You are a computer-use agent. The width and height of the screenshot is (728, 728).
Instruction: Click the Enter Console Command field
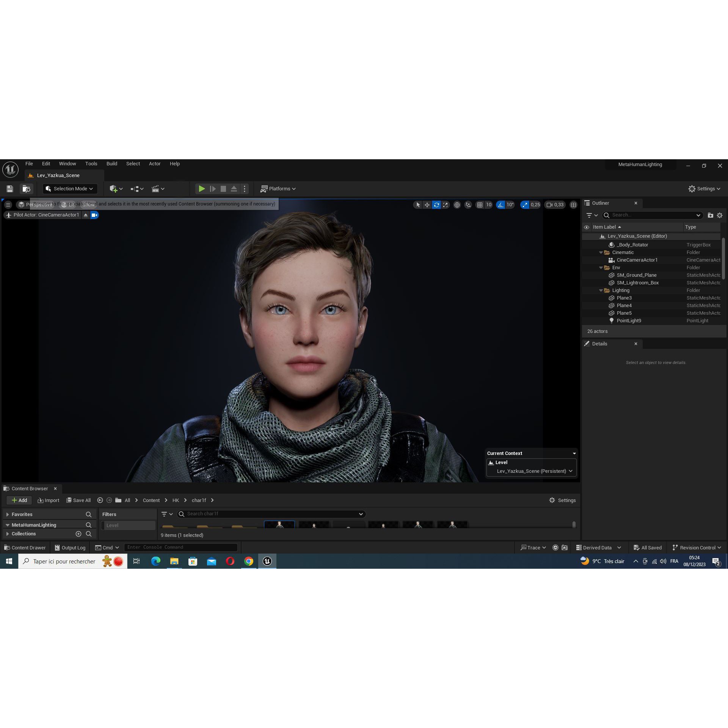pos(181,548)
